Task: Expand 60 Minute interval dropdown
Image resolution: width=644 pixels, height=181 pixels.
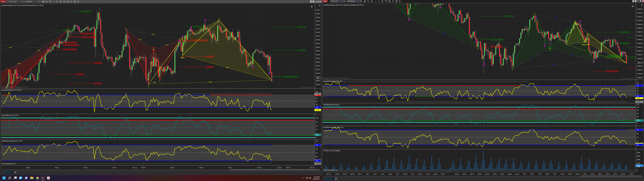Action: click(x=39, y=2)
